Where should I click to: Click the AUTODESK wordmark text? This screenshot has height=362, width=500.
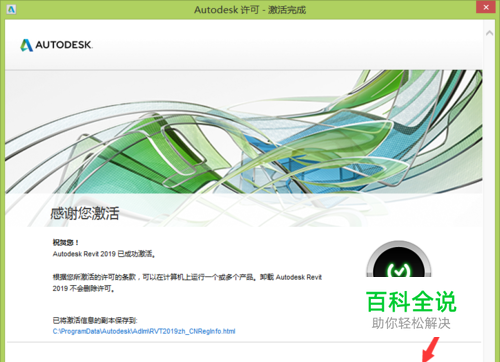point(64,45)
